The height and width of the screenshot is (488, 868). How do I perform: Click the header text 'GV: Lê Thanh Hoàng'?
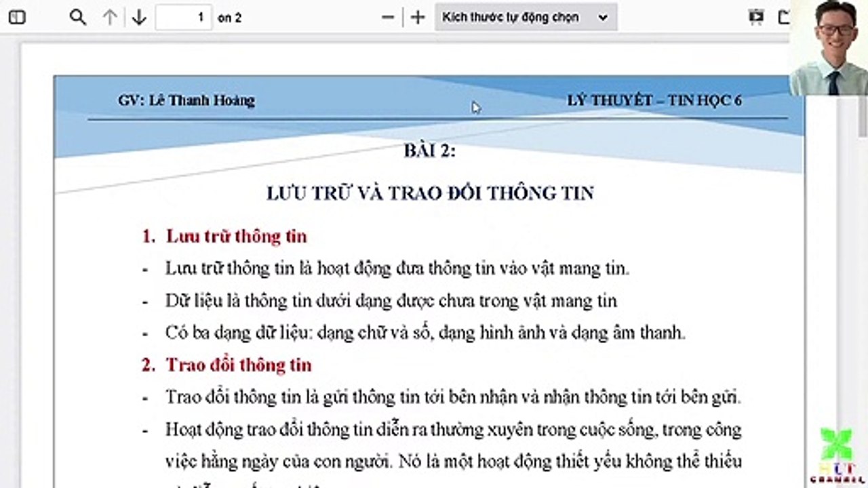pyautogui.click(x=186, y=100)
